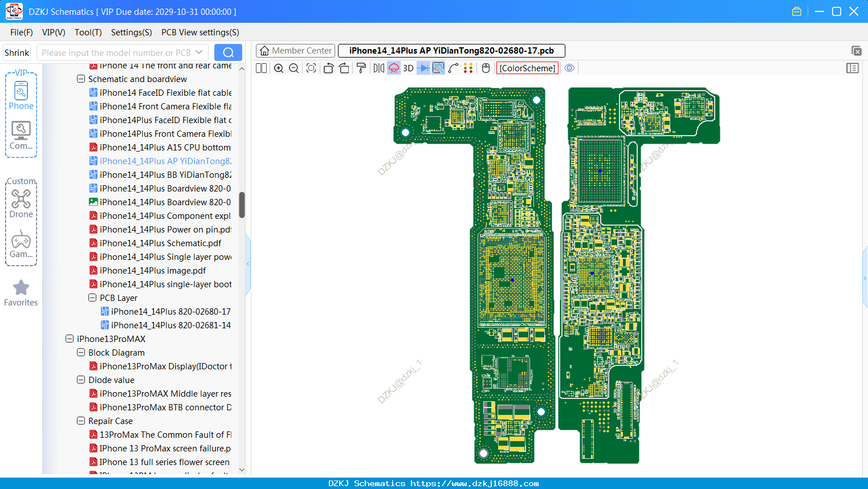Click the briefcase icon in title bar
The width and height of the screenshot is (868, 489).
point(797,11)
